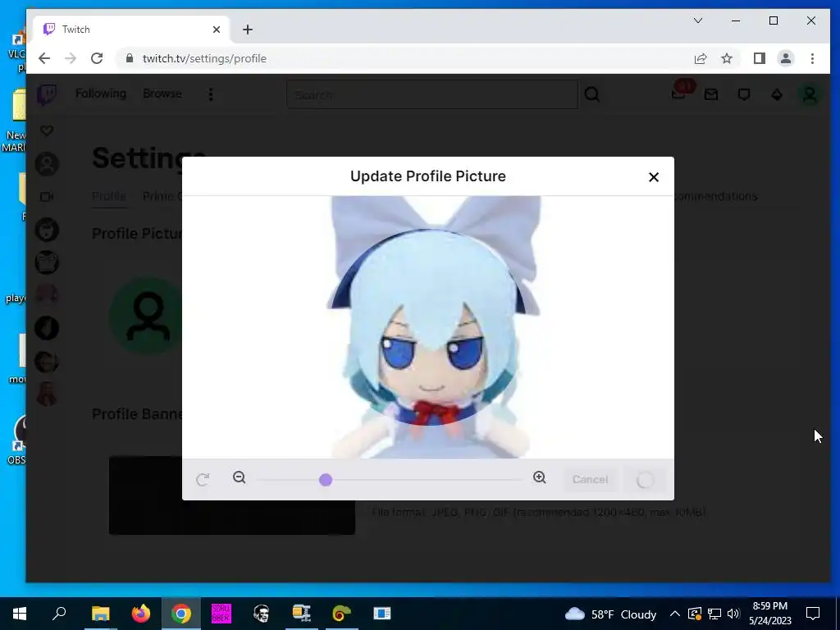
Task: Bookmark this page with the star icon
Action: point(727,58)
